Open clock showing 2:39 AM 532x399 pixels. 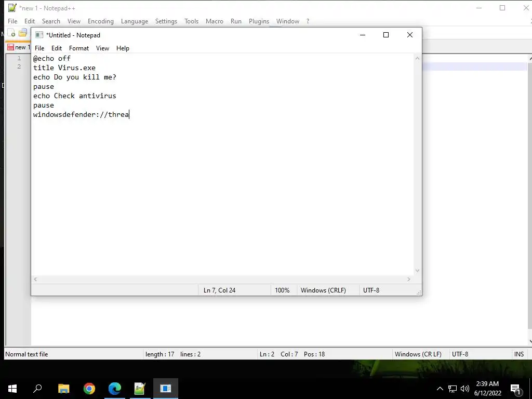coord(487,389)
